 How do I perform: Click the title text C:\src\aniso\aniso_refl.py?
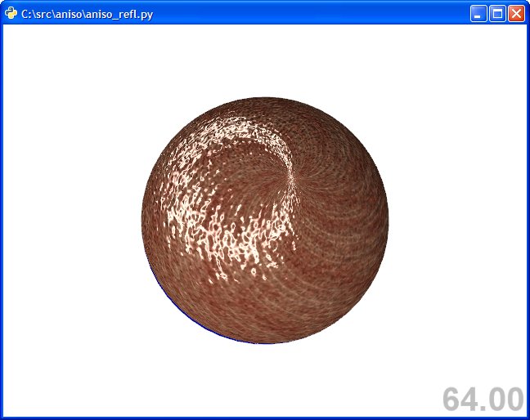click(88, 15)
